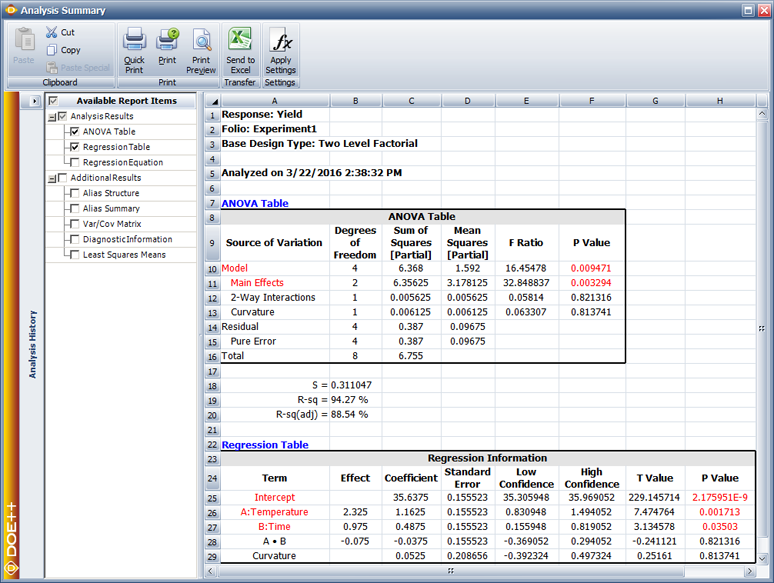The height and width of the screenshot is (583, 774).
Task: Click the Analysis Summary window title icon
Action: (x=11, y=10)
